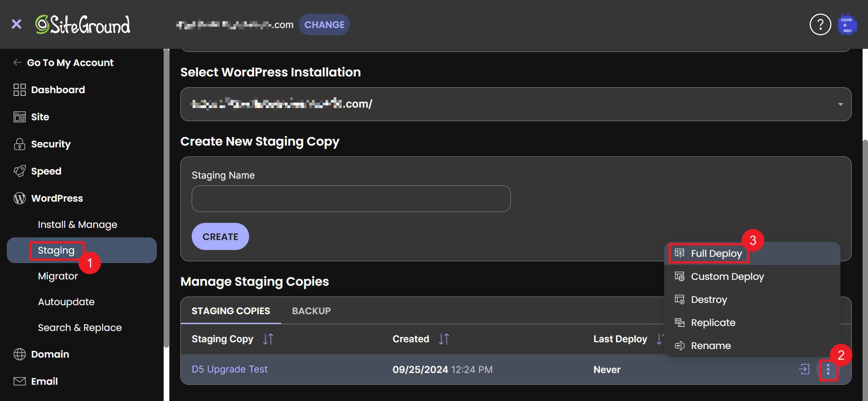The height and width of the screenshot is (401, 868).
Task: Click the three-dot actions menu icon
Action: 828,370
